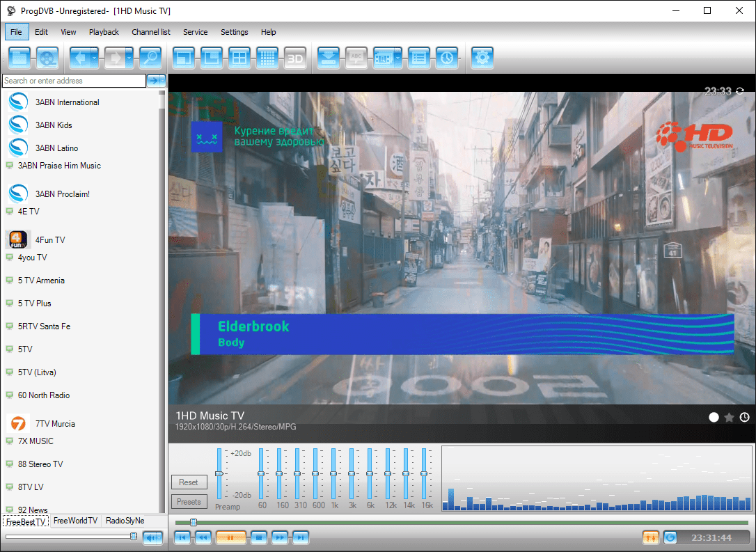Switch to the FreeWorldTV tab

point(75,521)
